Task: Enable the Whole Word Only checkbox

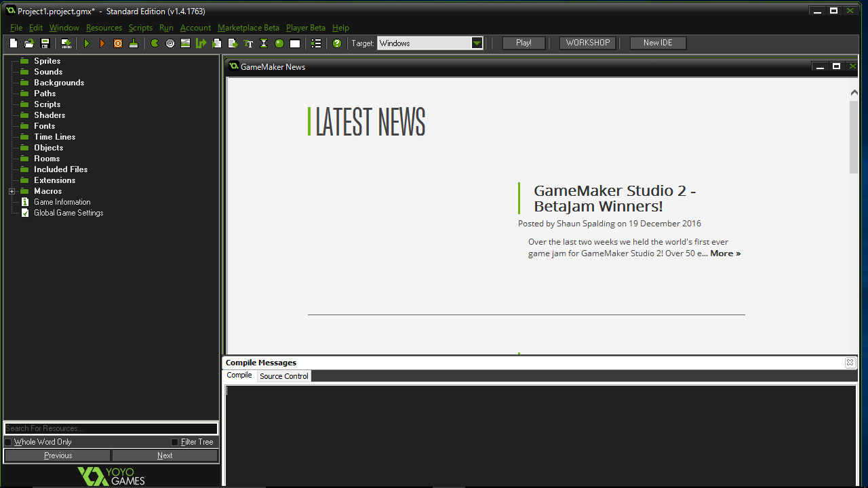Action: [8, 442]
